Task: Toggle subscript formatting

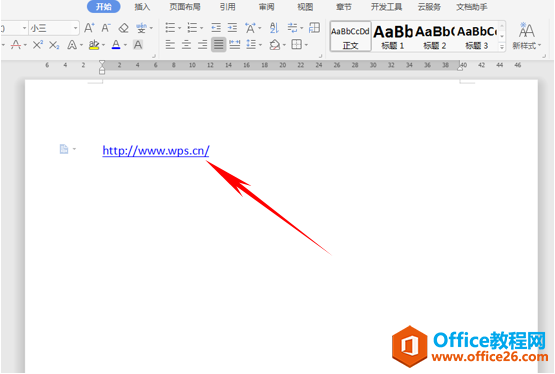Action: 54,45
